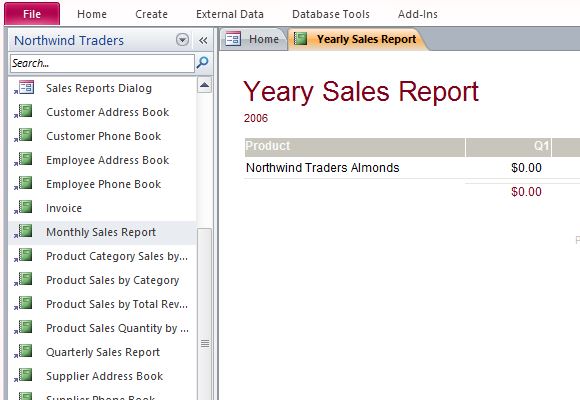Open the Database Tools ribbon tab
Screen dimensions: 580x400
(x=331, y=14)
